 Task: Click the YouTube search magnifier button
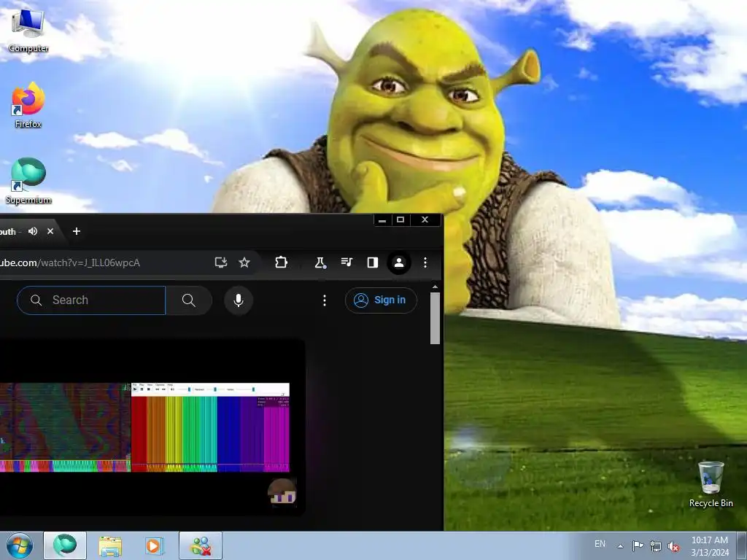[189, 300]
